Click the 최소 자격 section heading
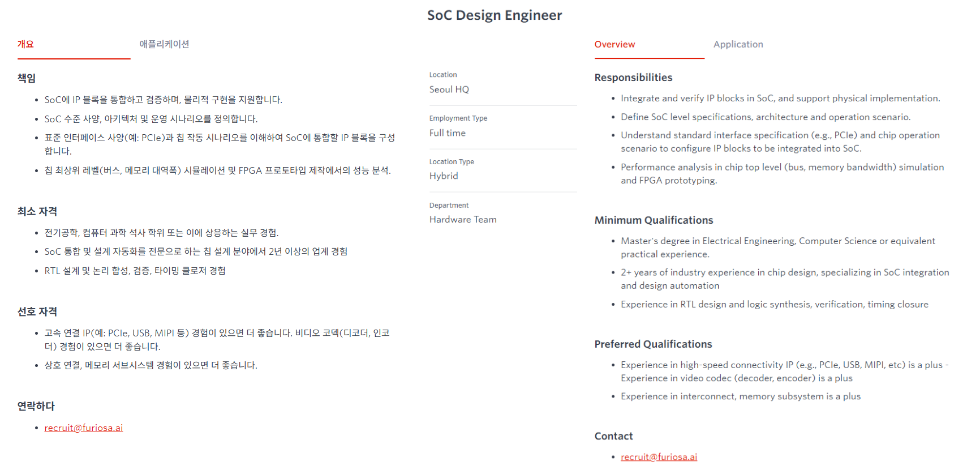Screen dimensions: 980x474 click(37, 211)
